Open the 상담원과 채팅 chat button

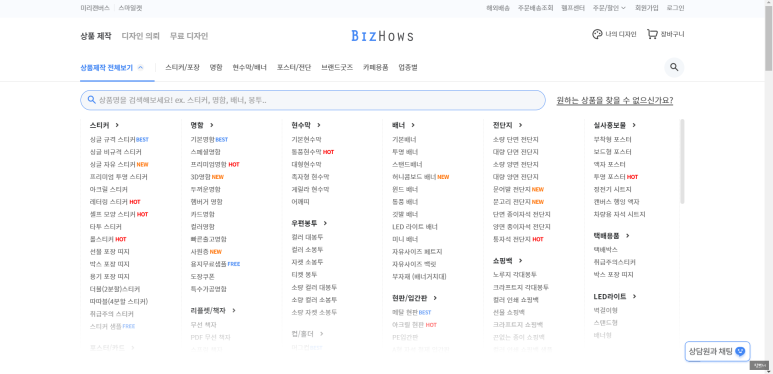717,351
